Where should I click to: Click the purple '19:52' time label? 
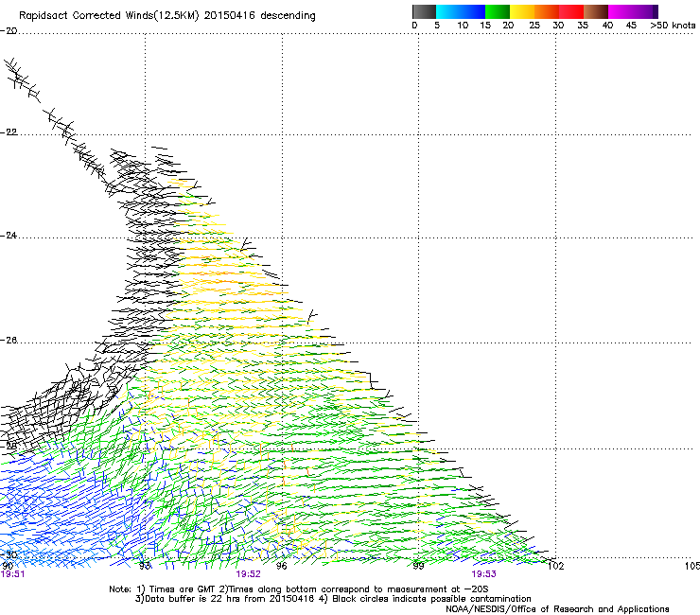click(248, 574)
